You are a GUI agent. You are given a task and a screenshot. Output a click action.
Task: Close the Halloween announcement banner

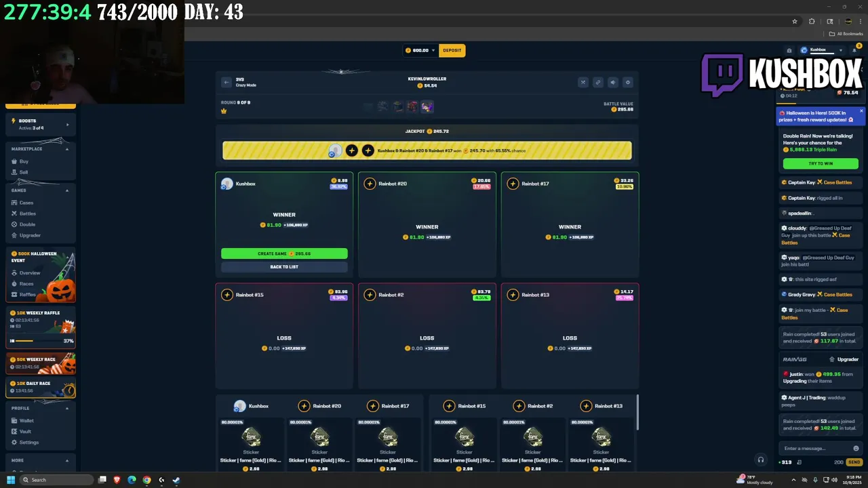[861, 111]
